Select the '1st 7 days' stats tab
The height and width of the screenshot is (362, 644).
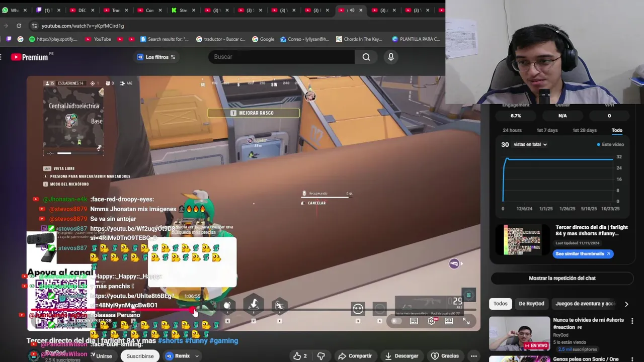(547, 130)
